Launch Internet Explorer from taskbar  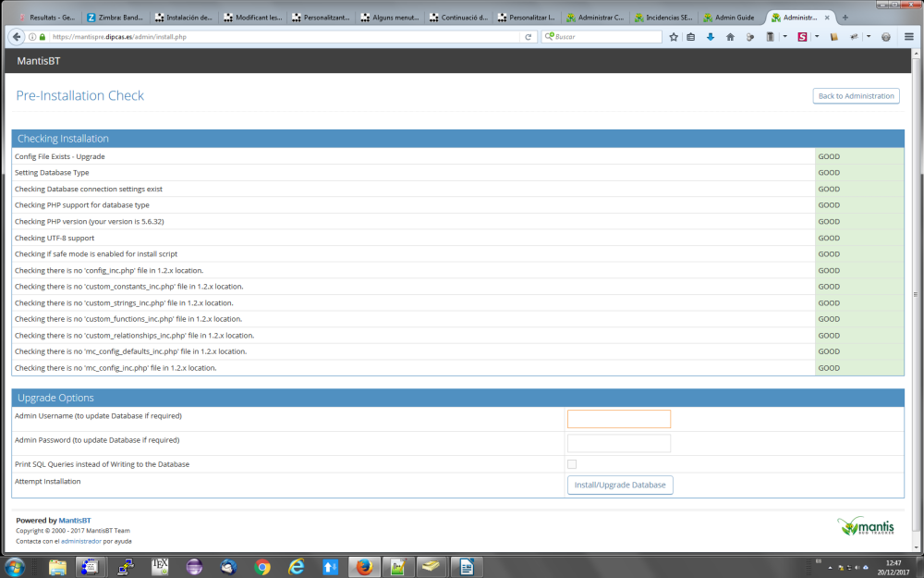297,567
